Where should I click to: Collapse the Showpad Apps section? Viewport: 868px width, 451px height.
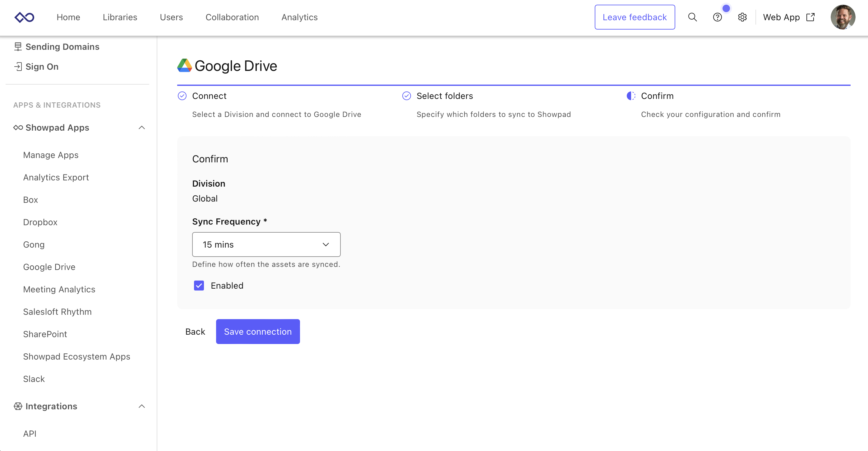click(x=142, y=128)
